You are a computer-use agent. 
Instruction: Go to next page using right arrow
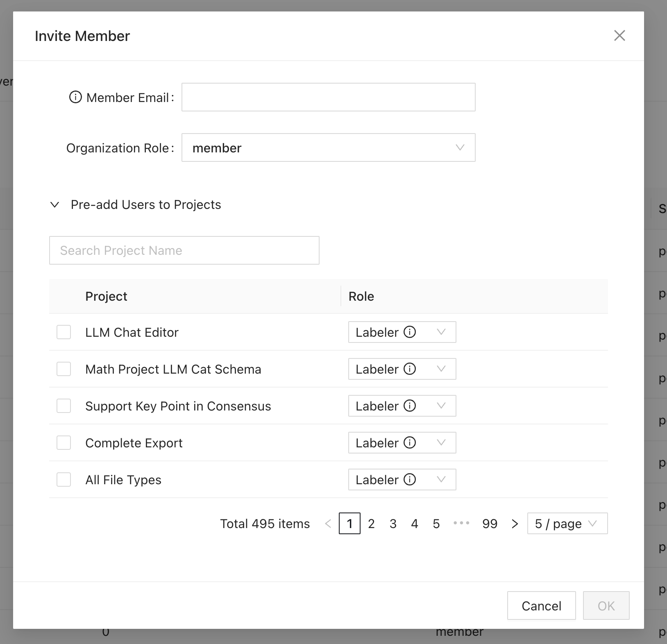click(515, 524)
